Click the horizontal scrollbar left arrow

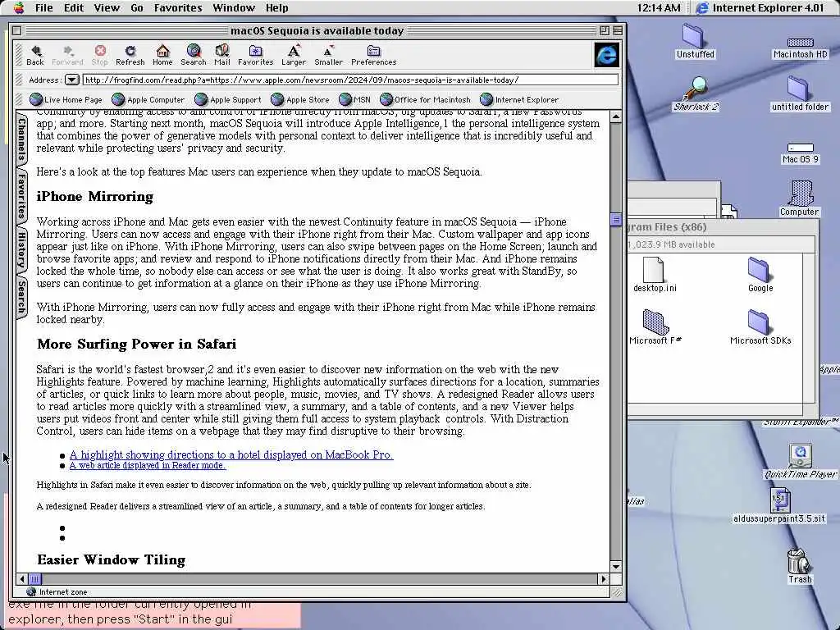[22, 578]
